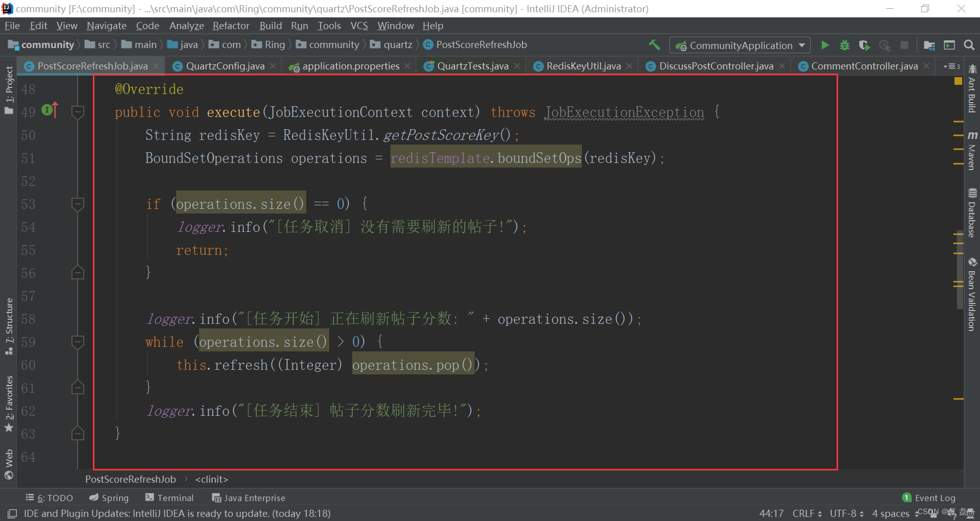Open the run anything window icon in toolbar
The image size is (980, 521).
[949, 45]
